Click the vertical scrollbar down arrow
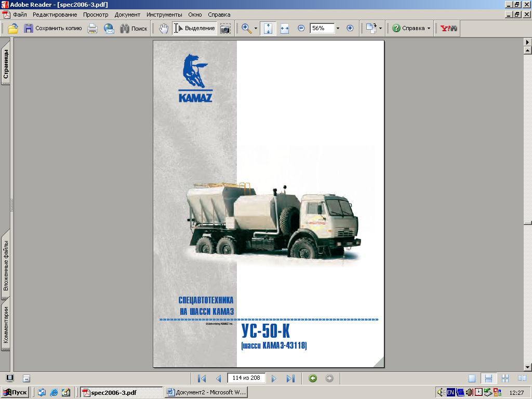Image resolution: width=532 pixels, height=399 pixels. point(527,367)
